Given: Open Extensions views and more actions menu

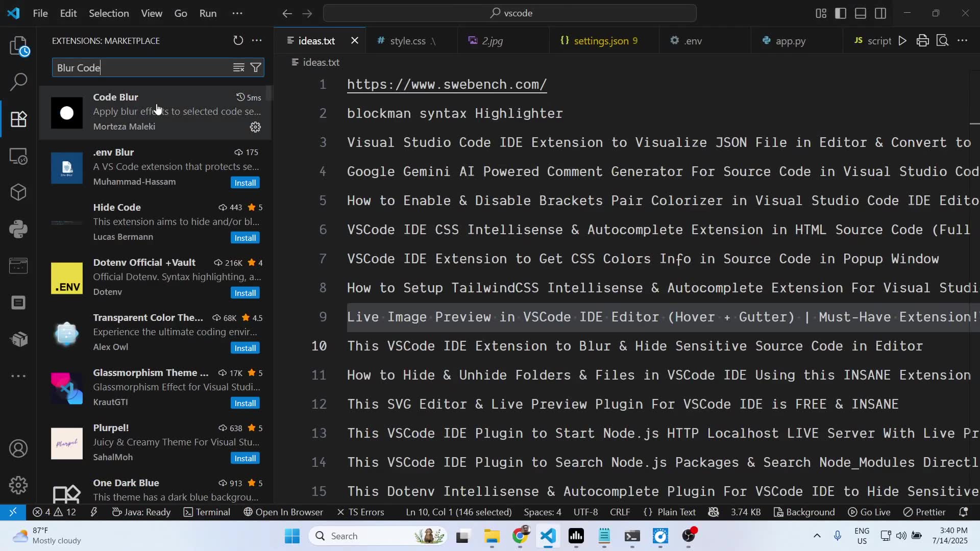Looking at the screenshot, I should (257, 40).
